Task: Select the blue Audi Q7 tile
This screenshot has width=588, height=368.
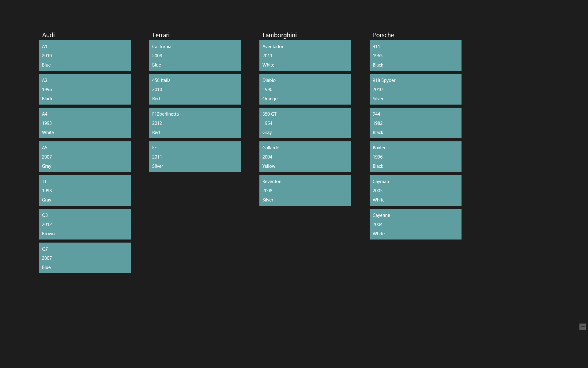Action: (85, 258)
